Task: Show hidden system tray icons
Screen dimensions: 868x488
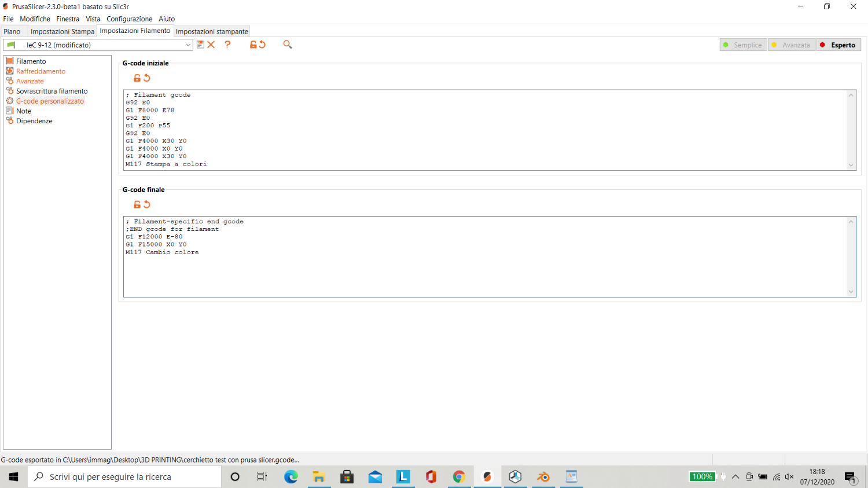Action: (735, 477)
